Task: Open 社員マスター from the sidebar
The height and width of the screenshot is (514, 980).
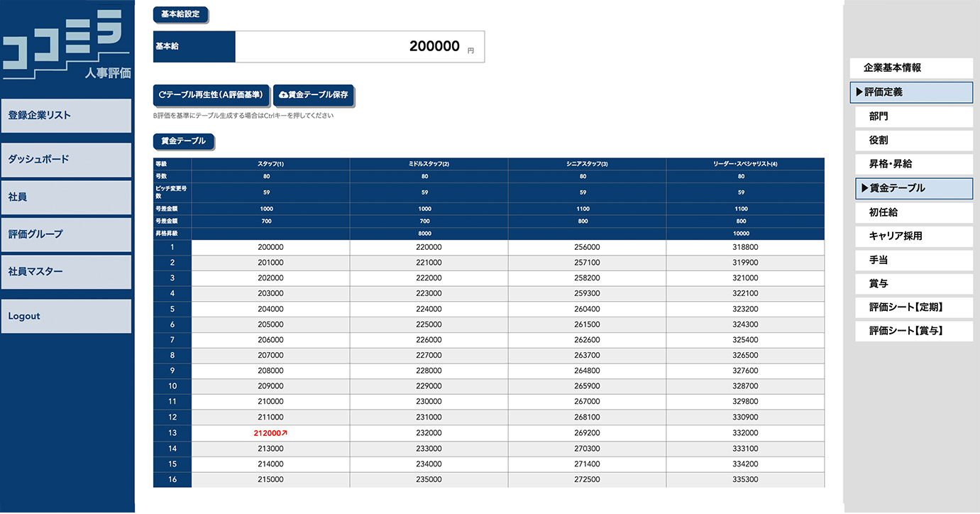Action: (66, 272)
